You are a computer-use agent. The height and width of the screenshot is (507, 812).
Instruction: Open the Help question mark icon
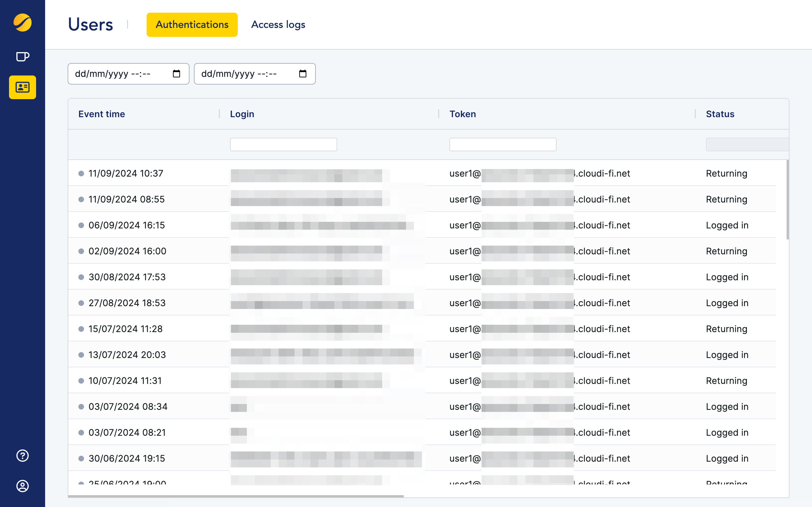click(x=22, y=455)
